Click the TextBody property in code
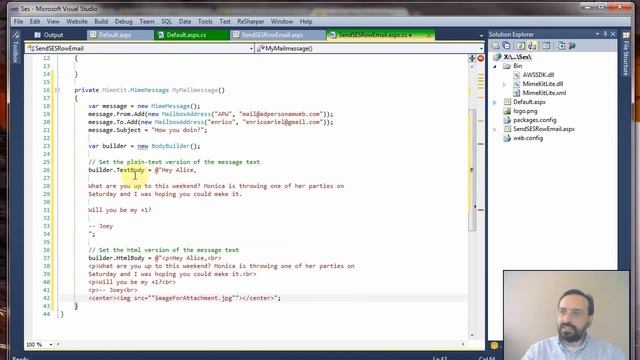This screenshot has width=640, height=360. pos(131,170)
